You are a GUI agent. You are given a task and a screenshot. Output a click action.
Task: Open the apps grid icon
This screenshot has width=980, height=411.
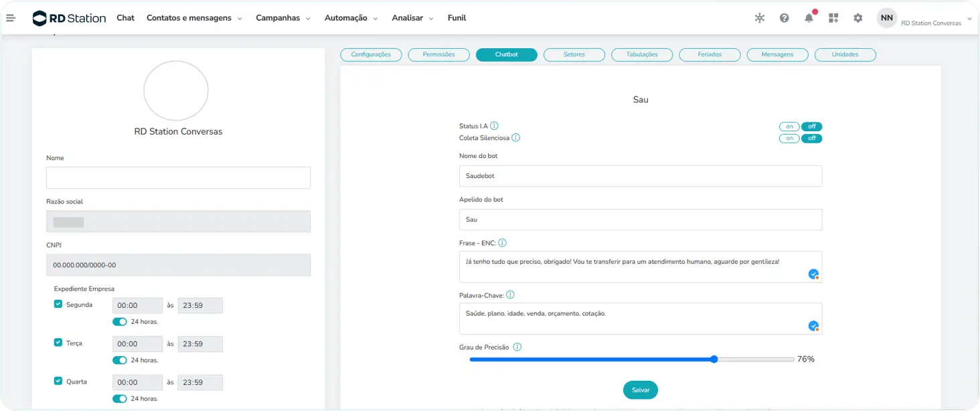tap(833, 18)
